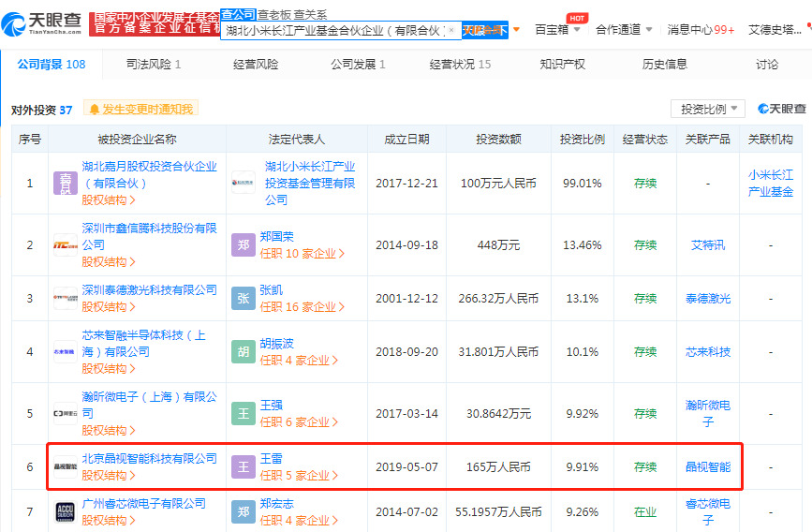The image size is (812, 532).
Task: Open the 晶视智能 related product link
Action: (x=708, y=466)
